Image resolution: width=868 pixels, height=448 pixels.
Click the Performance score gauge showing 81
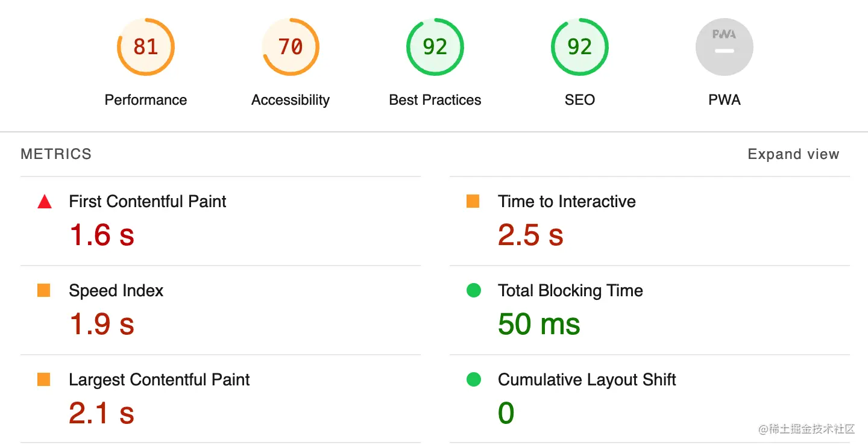pyautogui.click(x=145, y=47)
